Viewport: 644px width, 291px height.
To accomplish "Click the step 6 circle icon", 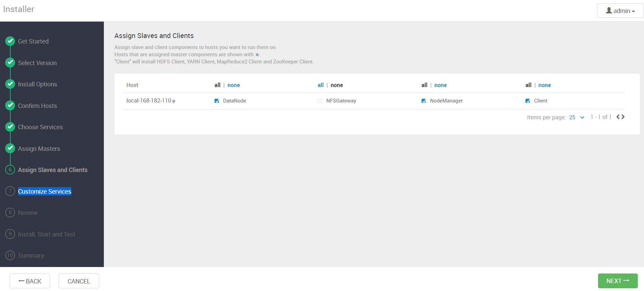I will pos(10,170).
